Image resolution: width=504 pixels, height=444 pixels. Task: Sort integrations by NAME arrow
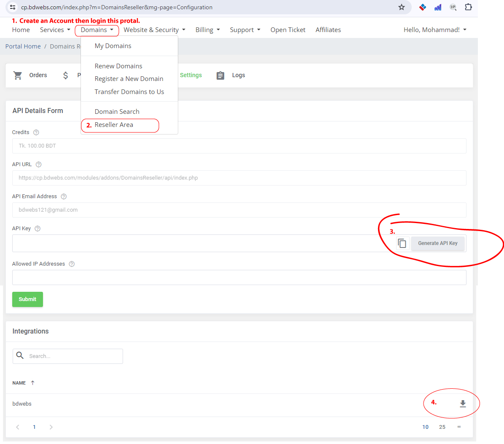[33, 383]
